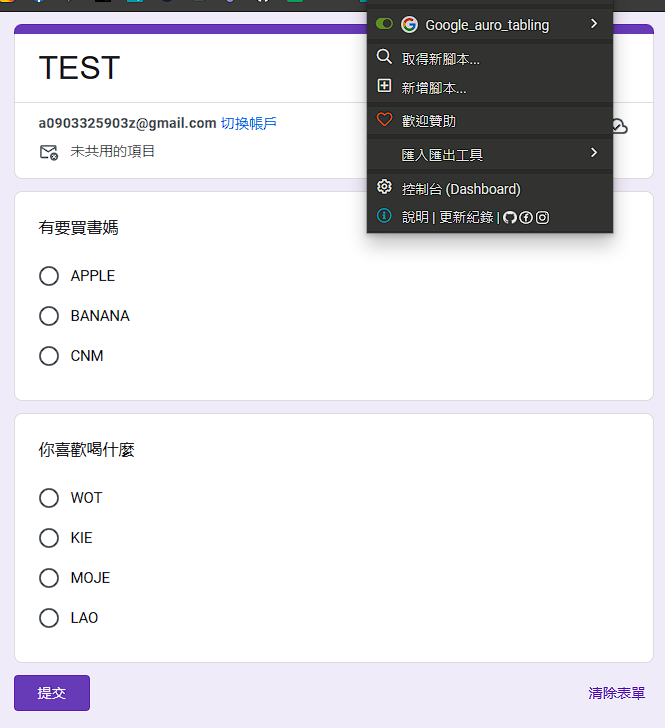This screenshot has height=728, width=665.
Task: Open the GitHub icon link
Action: pyautogui.click(x=510, y=217)
